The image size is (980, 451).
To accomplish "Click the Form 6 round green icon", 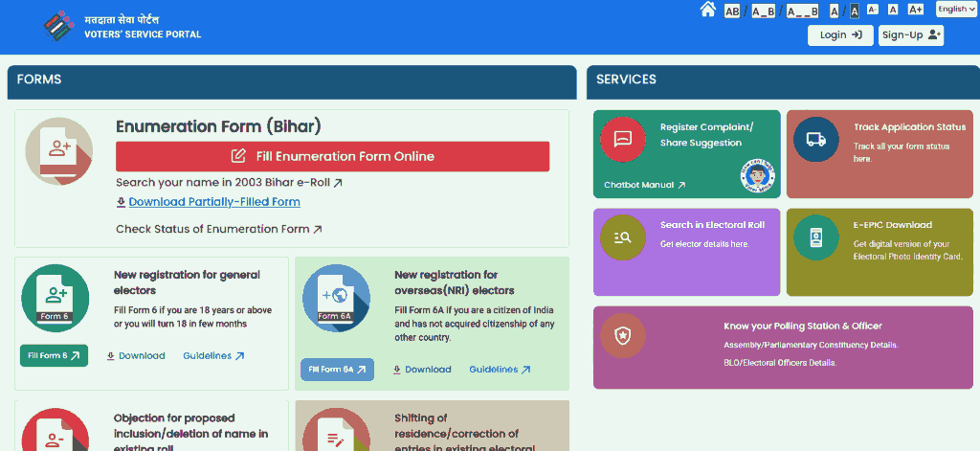I will (x=55, y=298).
